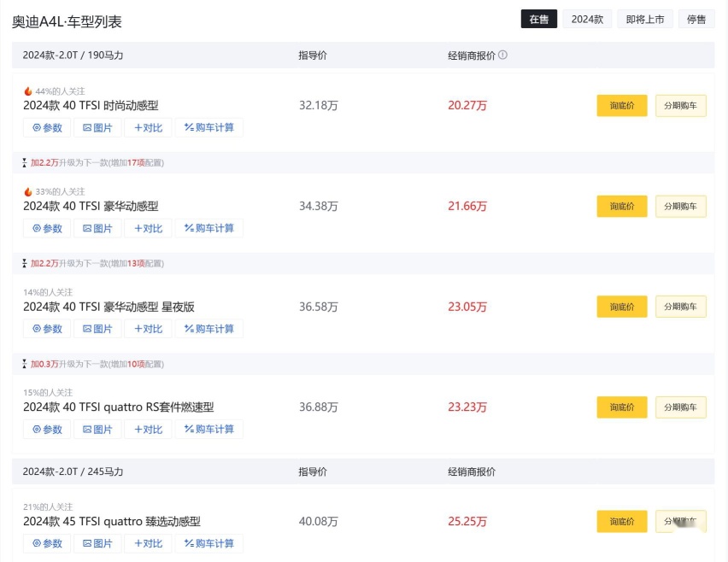Add 豪华动感型 星夜版 to 对比
Screen dimensions: 728x562
point(148,329)
